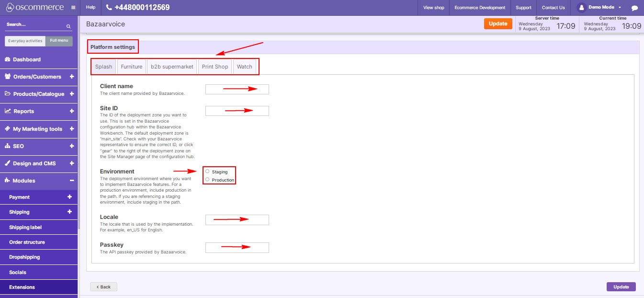Open Demo Mode dropdown arrow
The width and height of the screenshot is (644, 298).
tap(620, 8)
